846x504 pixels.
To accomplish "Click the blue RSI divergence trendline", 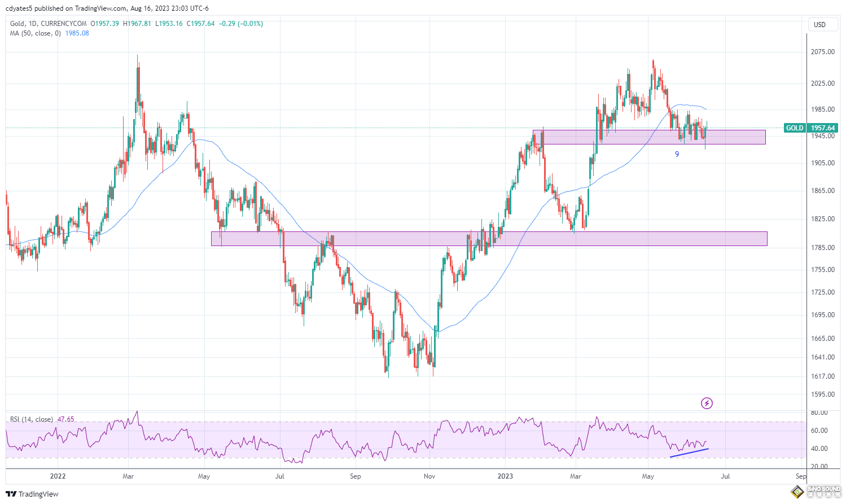I will pos(689,453).
